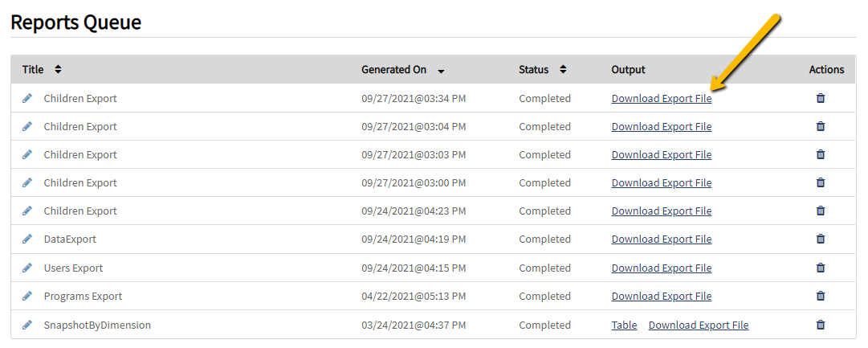Open the Table link for SnapshotByDimension

(x=624, y=325)
